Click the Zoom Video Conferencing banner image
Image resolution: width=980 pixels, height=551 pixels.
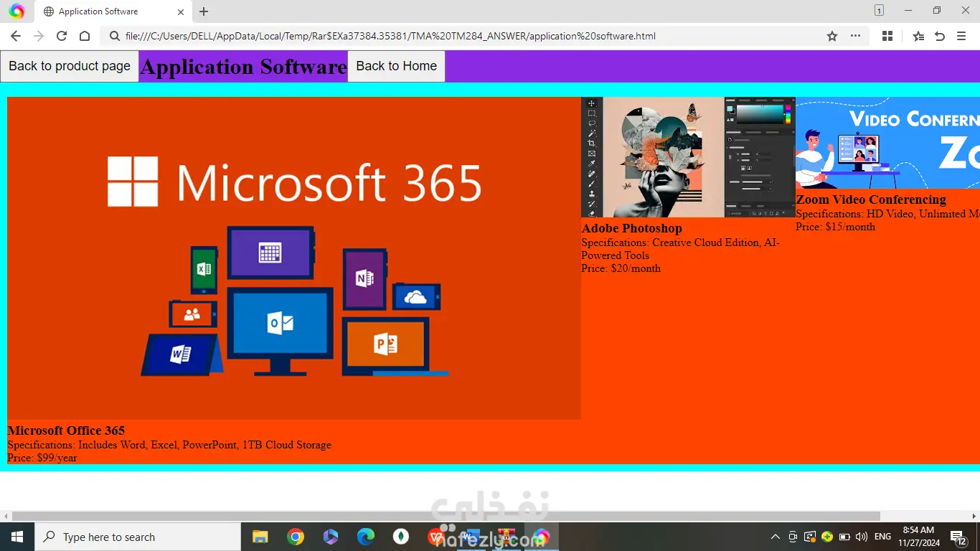click(887, 143)
